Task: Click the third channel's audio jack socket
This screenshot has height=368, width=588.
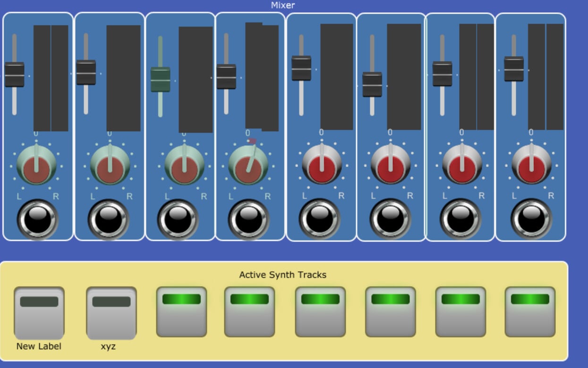Action: click(178, 220)
